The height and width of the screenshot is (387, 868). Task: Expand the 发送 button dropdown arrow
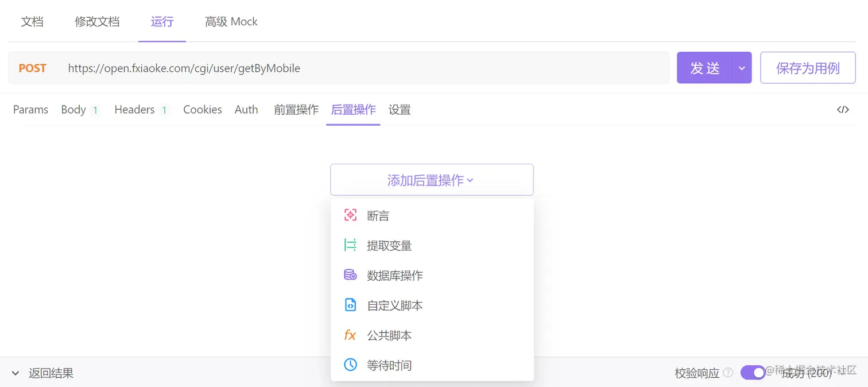(x=742, y=67)
